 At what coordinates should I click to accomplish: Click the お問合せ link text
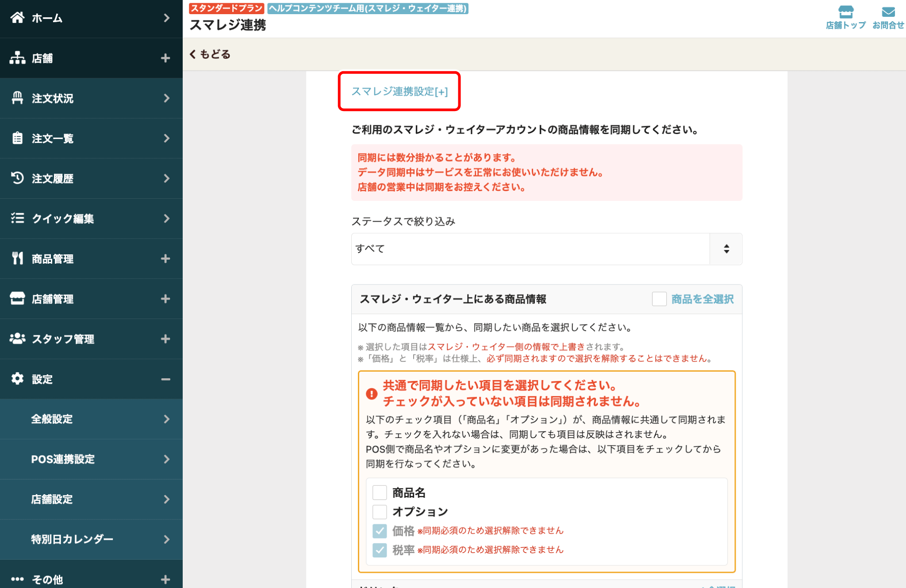[888, 25]
